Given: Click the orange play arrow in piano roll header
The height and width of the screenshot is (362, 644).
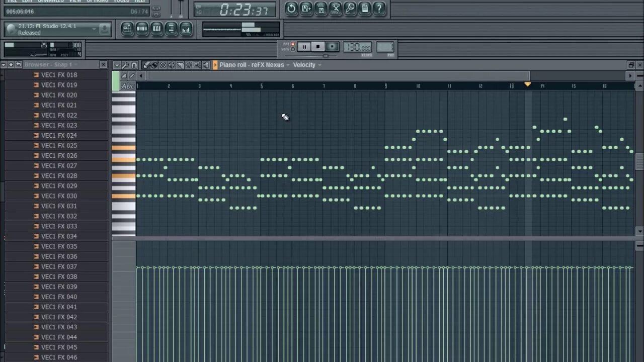Looking at the screenshot, I should [215, 65].
